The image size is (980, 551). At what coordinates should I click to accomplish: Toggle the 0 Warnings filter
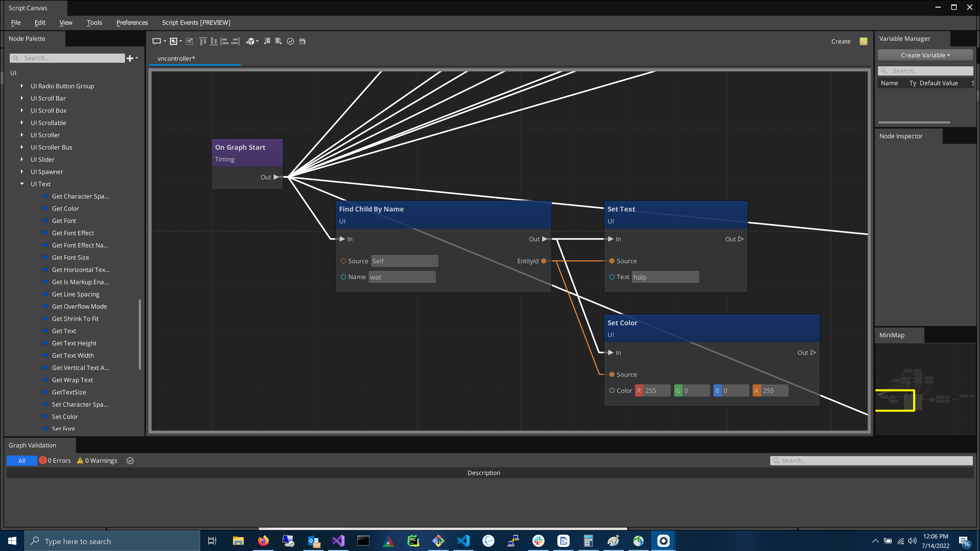pos(97,460)
